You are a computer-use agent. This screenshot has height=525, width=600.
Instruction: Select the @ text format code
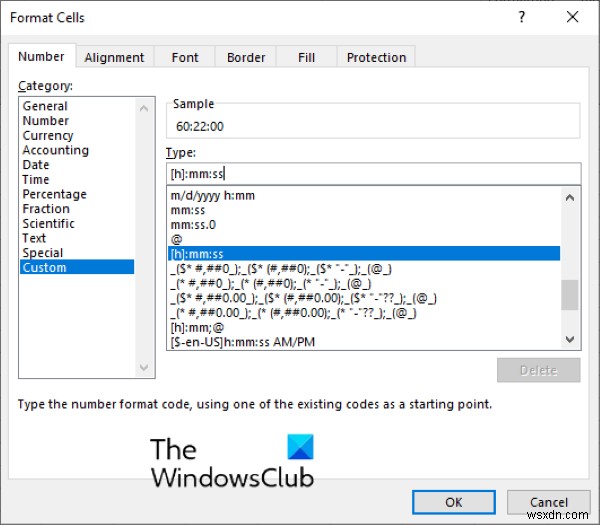tap(364, 240)
